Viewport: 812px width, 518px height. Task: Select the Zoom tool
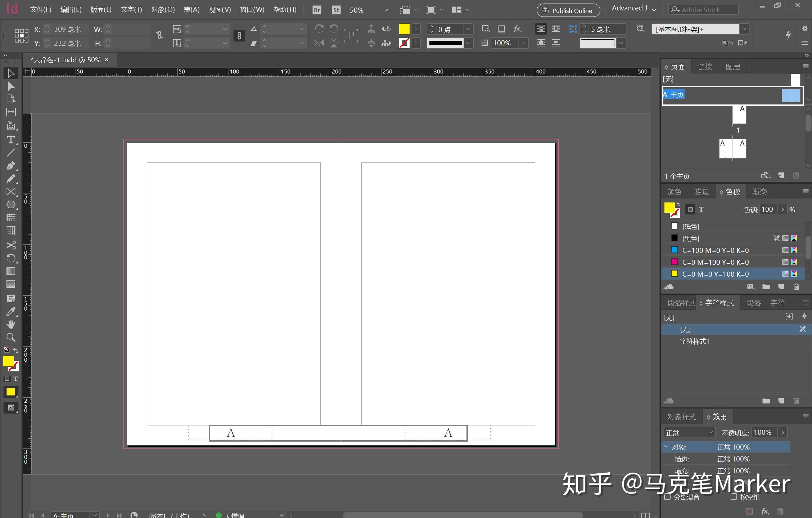11,338
